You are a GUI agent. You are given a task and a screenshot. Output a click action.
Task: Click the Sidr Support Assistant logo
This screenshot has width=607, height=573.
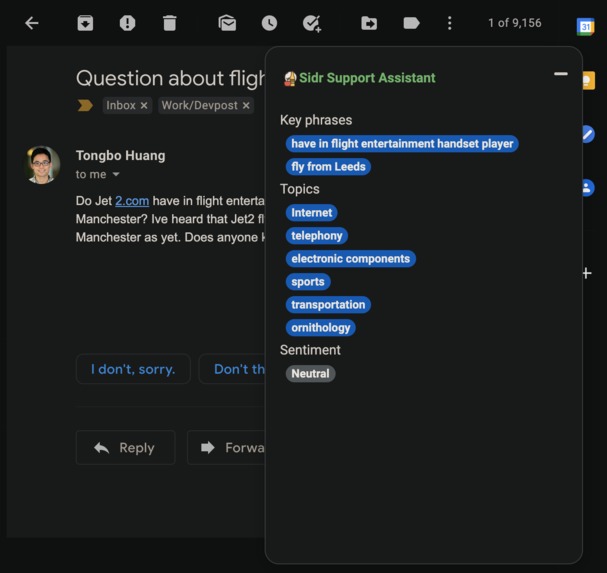290,79
